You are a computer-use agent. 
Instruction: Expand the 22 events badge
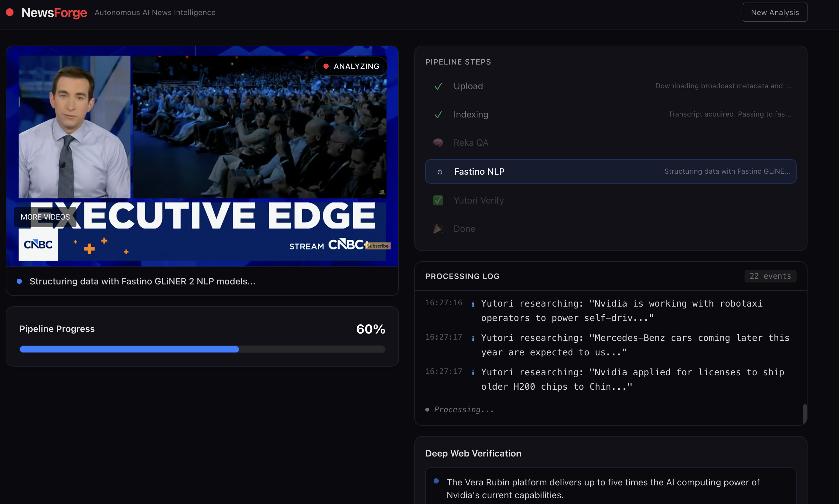770,276
